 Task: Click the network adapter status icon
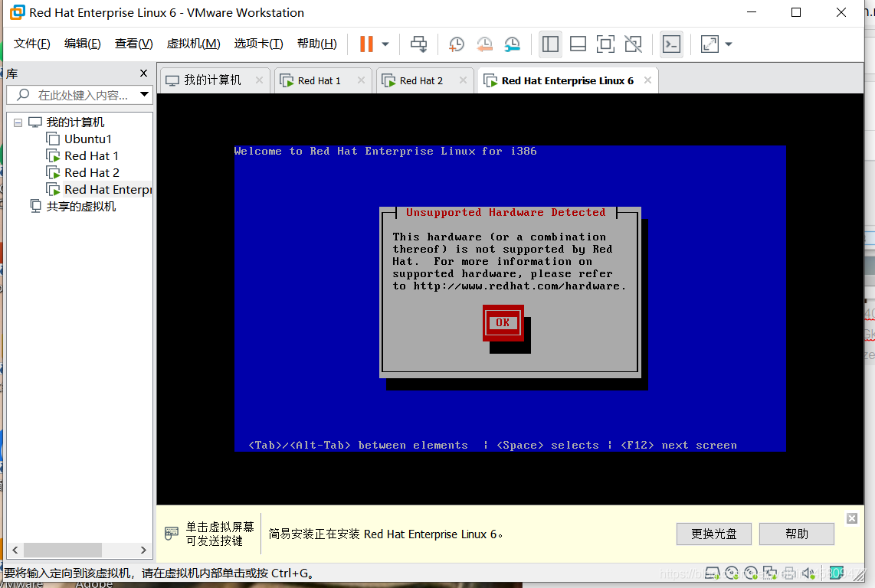(770, 573)
